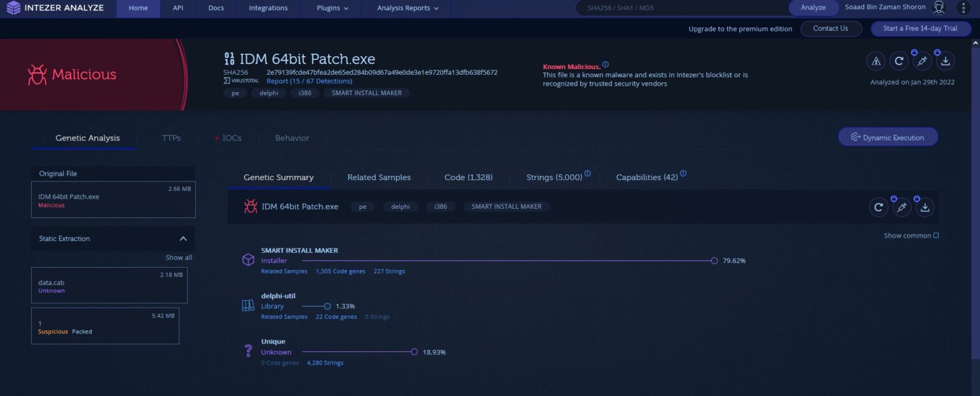Open the VirusTotal Report (15 / 67 Detections) link
The height and width of the screenshot is (396, 980).
pyautogui.click(x=309, y=81)
